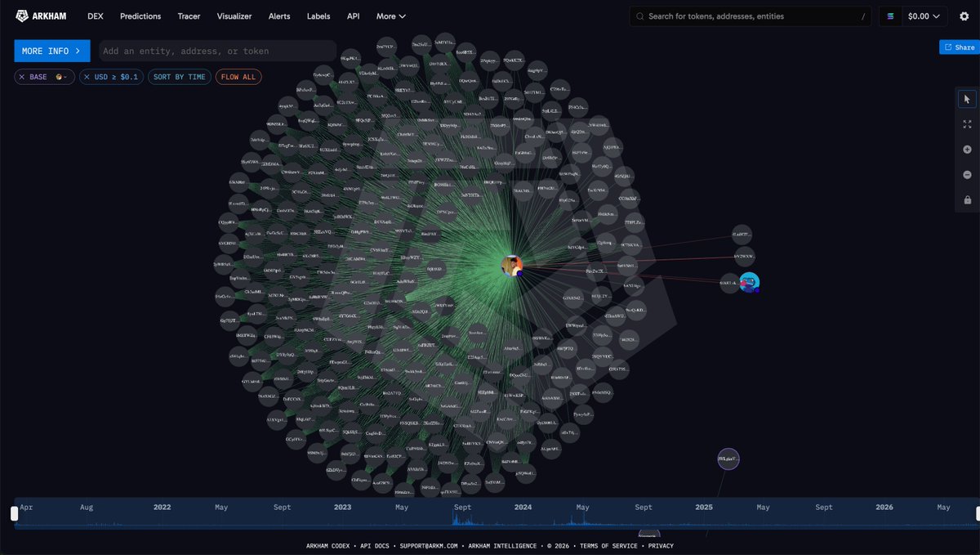Select the blue avatar entity node

point(749,282)
